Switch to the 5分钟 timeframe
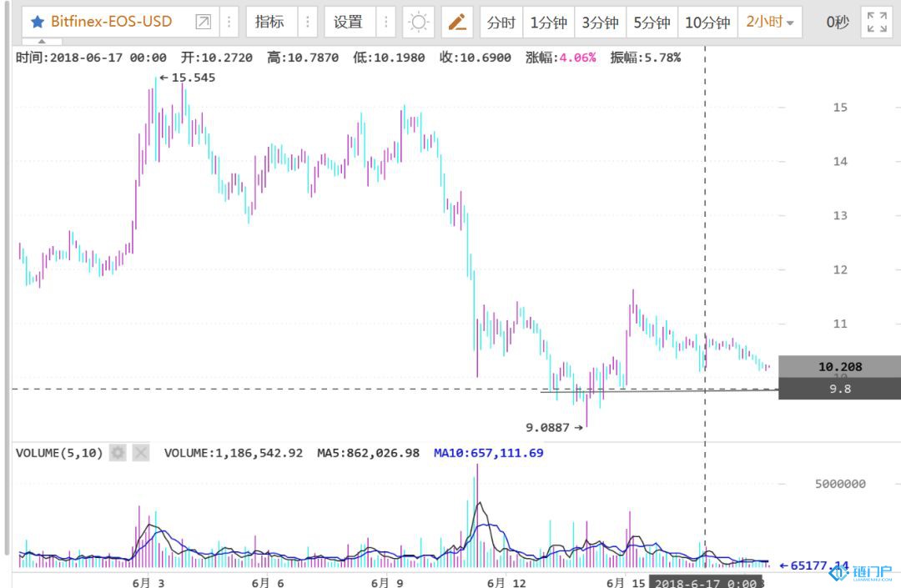The height and width of the screenshot is (588, 901). point(652,23)
